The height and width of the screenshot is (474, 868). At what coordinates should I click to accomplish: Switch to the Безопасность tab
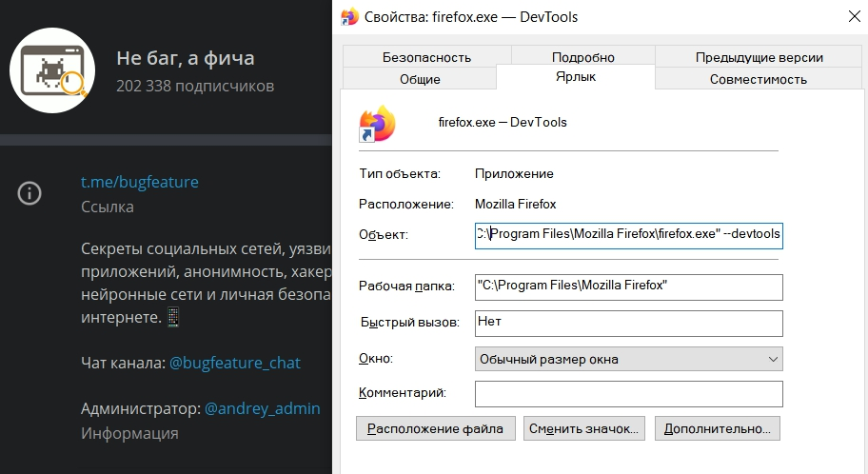click(426, 57)
